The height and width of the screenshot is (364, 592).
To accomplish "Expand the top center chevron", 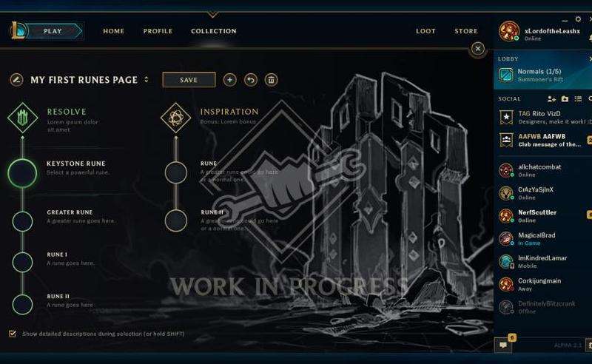I will pyautogui.click(x=212, y=15).
